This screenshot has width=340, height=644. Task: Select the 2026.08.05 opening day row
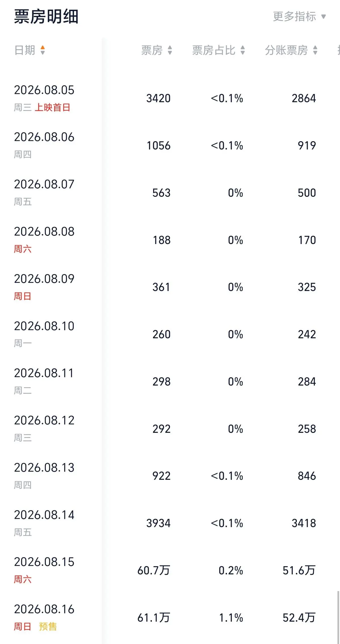point(170,98)
